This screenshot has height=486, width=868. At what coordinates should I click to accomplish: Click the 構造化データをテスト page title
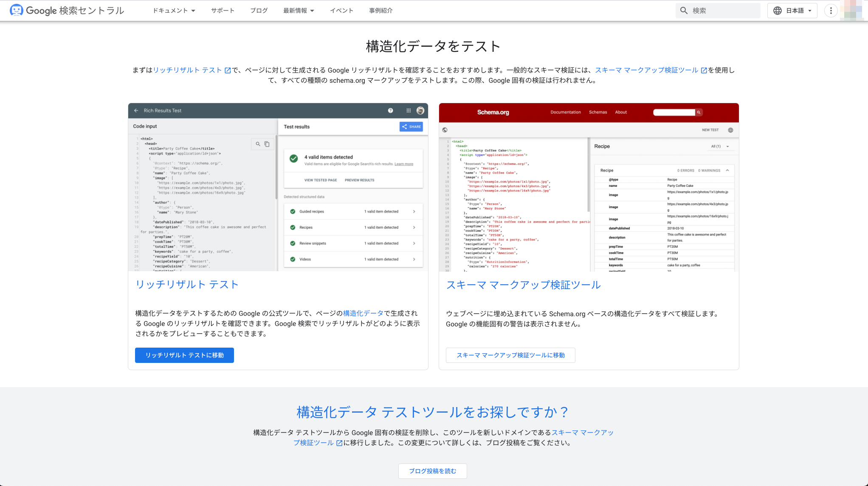434,46
